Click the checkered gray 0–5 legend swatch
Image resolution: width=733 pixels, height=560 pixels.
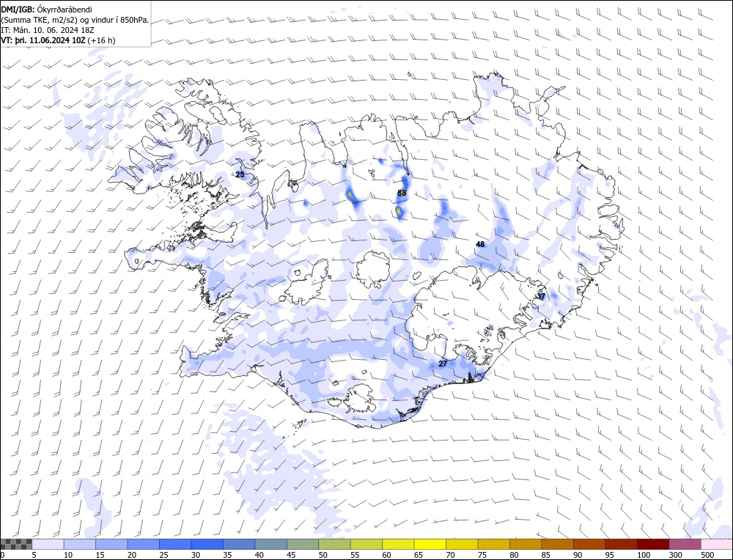pos(16,544)
